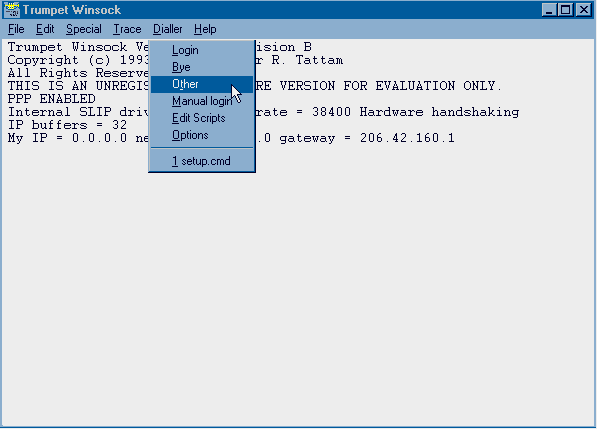
Task: Open the Help menu
Action: 205,29
